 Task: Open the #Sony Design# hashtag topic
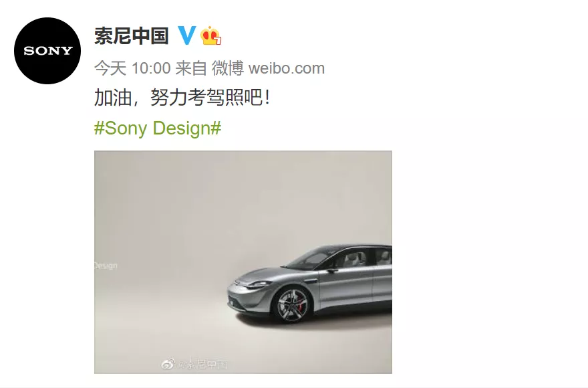point(158,128)
